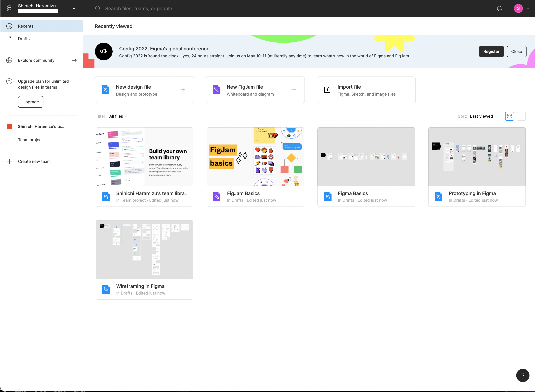
Task: Open Team project in sidebar
Action: pos(30,140)
